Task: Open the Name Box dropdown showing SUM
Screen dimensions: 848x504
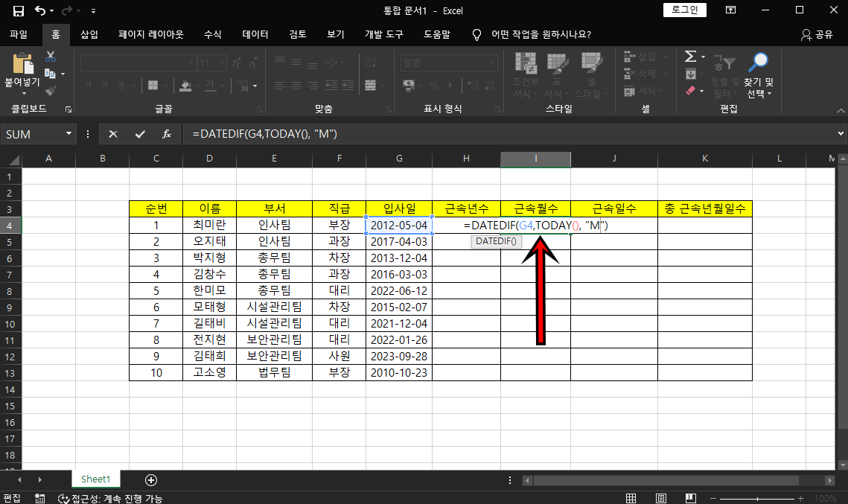Action: 68,133
